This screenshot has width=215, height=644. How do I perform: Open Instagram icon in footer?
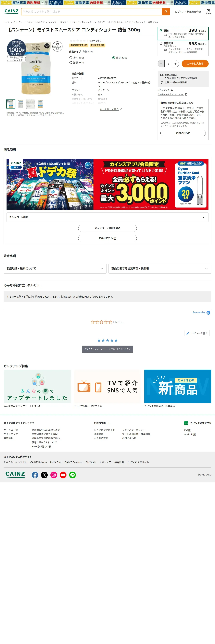54,475
